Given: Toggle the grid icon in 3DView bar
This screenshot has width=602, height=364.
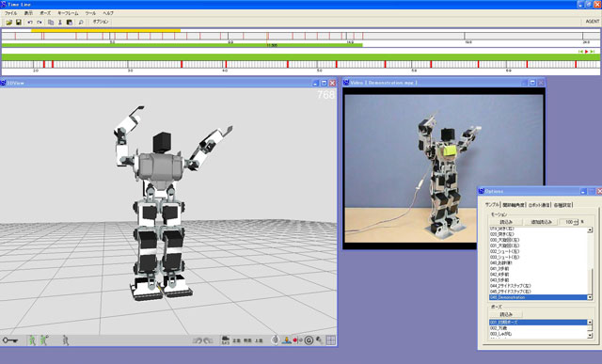Looking at the screenshot, I should (330, 340).
